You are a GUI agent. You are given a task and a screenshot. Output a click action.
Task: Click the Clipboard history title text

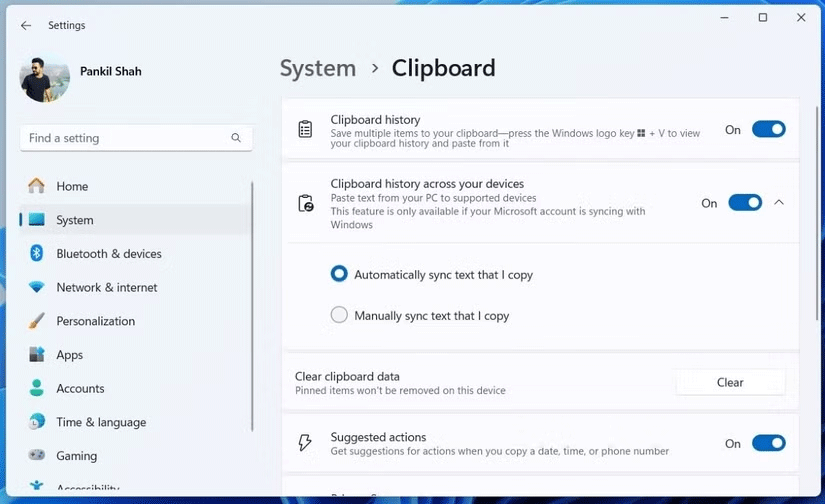375,119
